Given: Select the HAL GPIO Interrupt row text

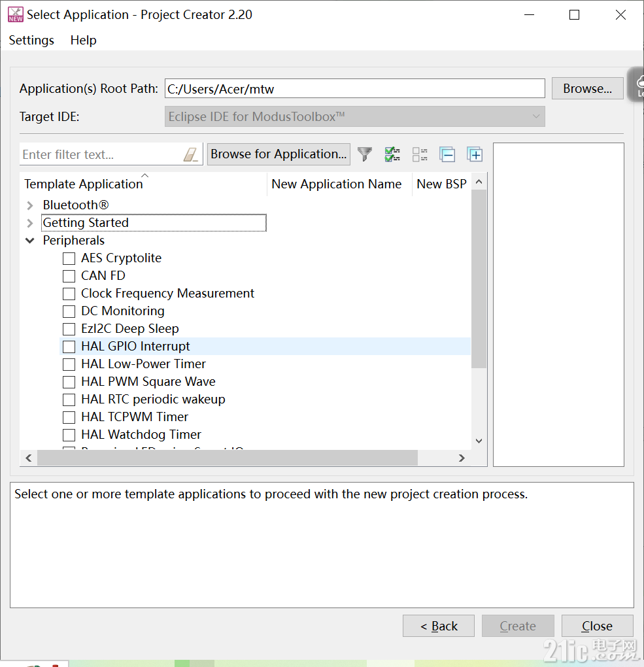Looking at the screenshot, I should point(135,347).
